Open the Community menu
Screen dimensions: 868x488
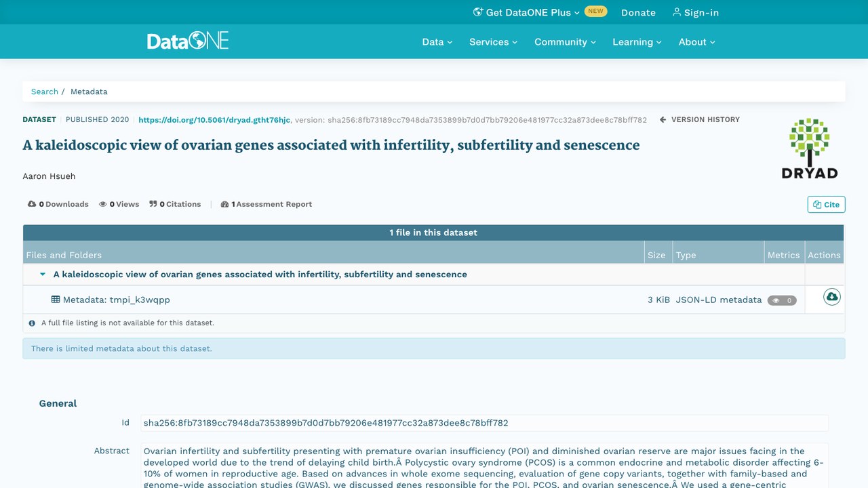pyautogui.click(x=565, y=42)
